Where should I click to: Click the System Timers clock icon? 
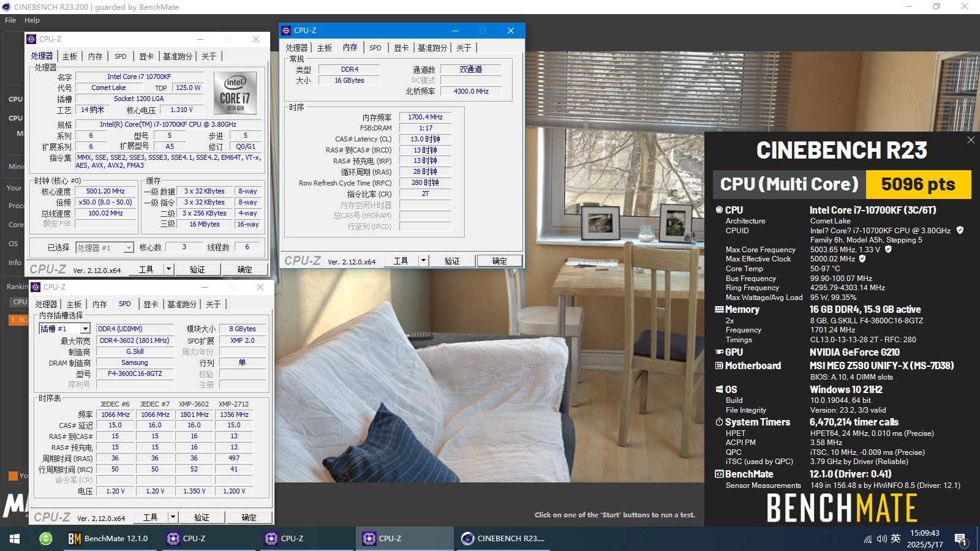[x=720, y=422]
